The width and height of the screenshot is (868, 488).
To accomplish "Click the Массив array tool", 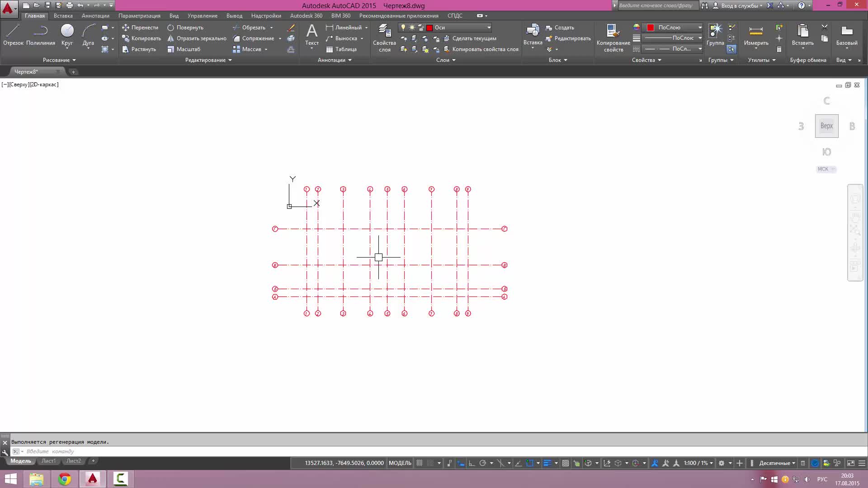I will click(x=247, y=49).
